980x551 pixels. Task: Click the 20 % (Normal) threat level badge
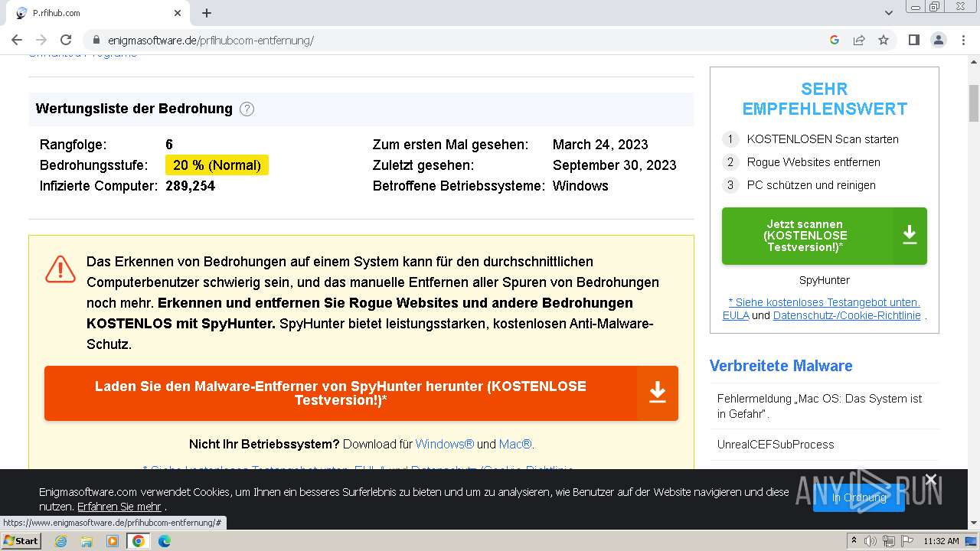point(217,165)
